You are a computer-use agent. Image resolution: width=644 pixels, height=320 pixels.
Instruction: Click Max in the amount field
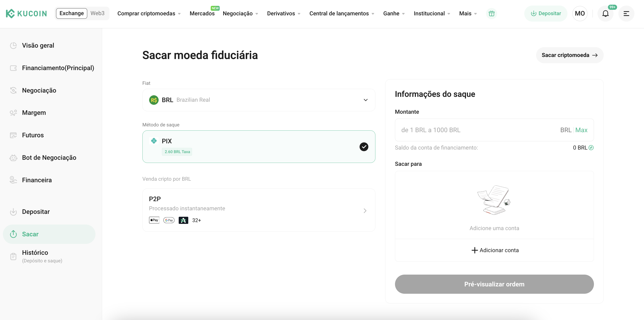(x=581, y=130)
